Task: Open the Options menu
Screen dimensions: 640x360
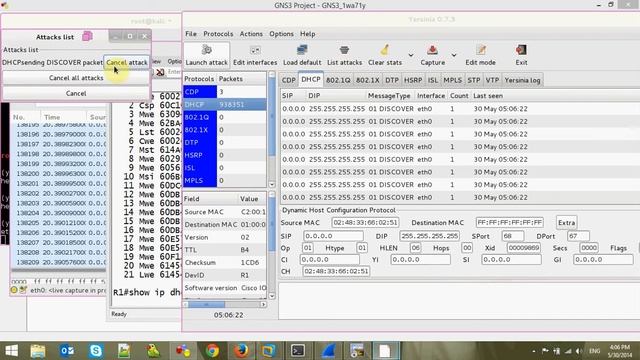Action: [x=281, y=34]
